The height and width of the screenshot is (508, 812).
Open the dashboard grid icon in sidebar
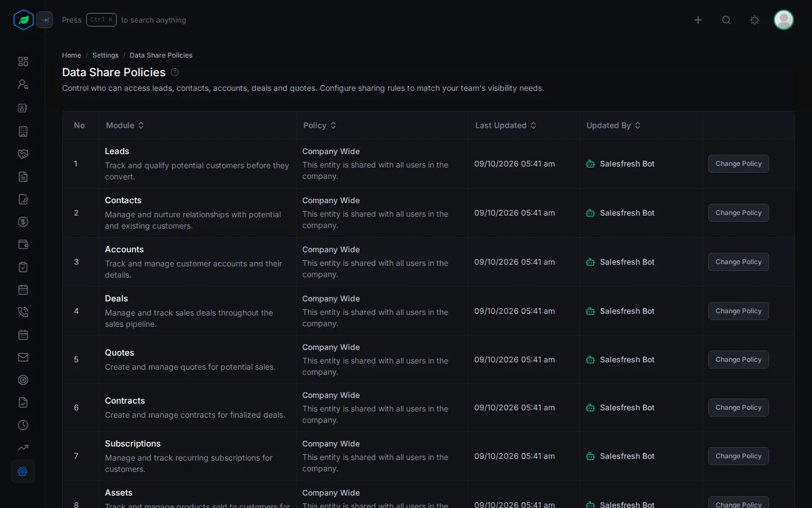point(23,62)
